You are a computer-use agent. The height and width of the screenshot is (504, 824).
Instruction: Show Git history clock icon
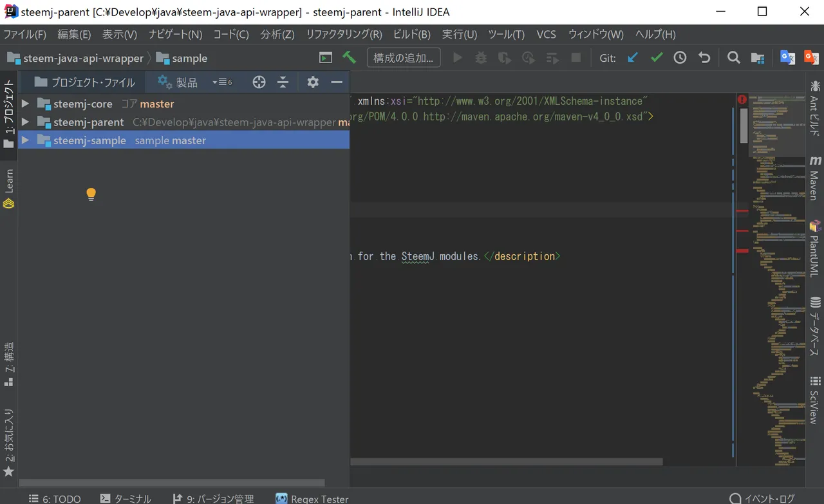(680, 57)
